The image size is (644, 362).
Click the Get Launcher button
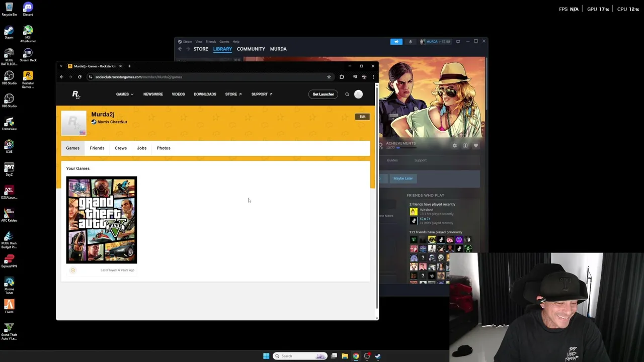click(x=323, y=94)
